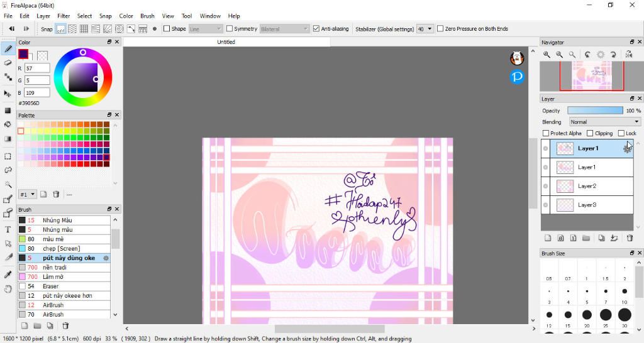Enable the Symmetry checkbox
This screenshot has width=644, height=343.
click(x=230, y=29)
